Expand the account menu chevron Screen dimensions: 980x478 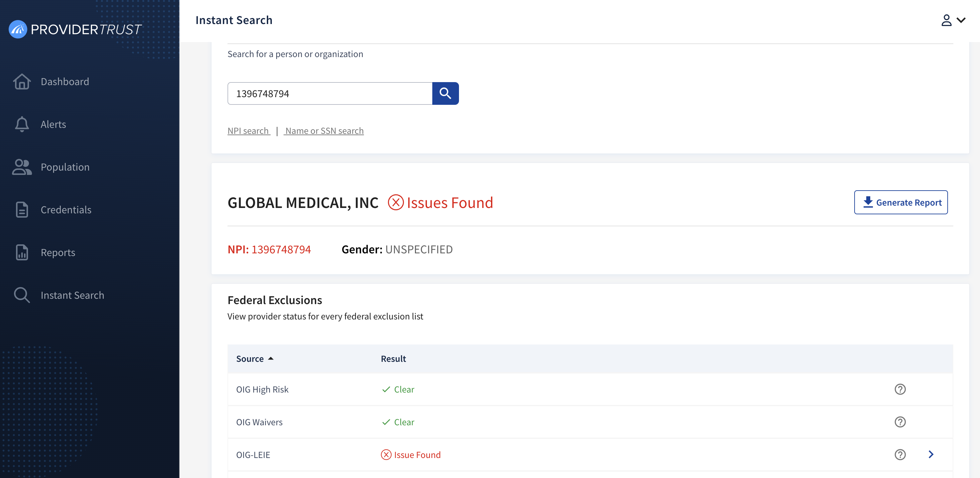coord(961,20)
